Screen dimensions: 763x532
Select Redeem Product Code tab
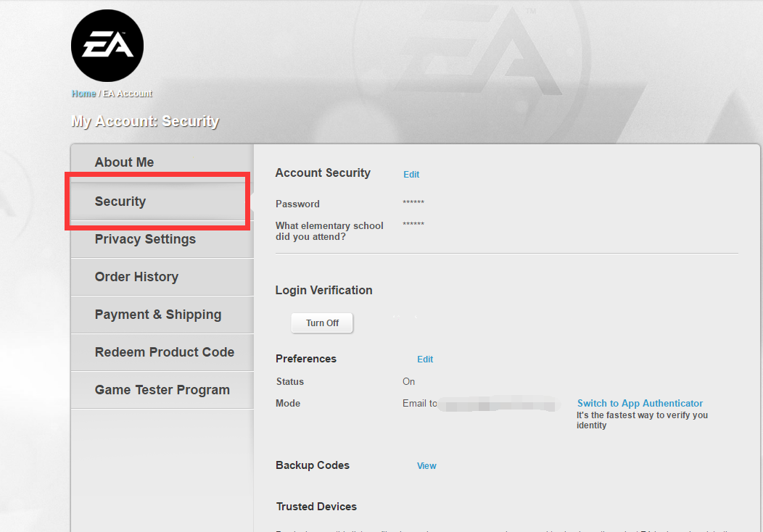pos(162,352)
